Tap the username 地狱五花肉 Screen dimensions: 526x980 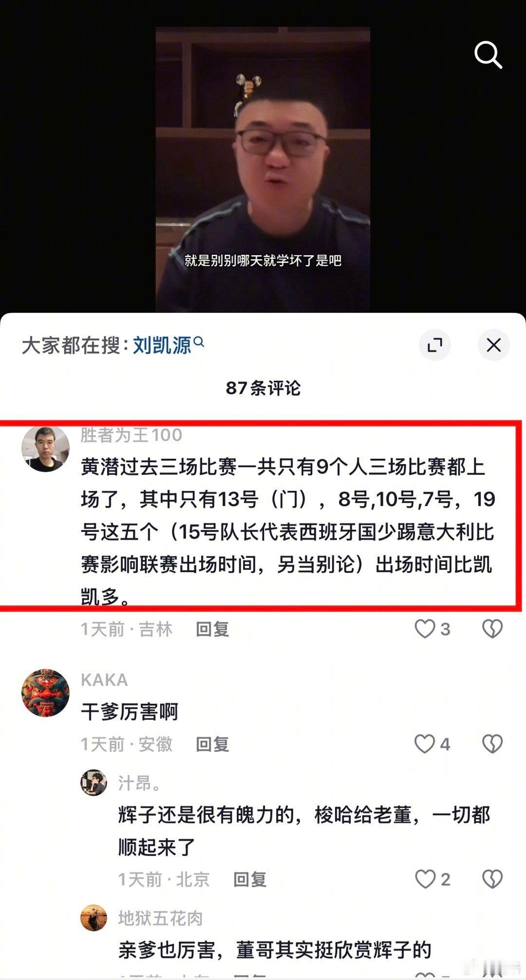[x=160, y=918]
